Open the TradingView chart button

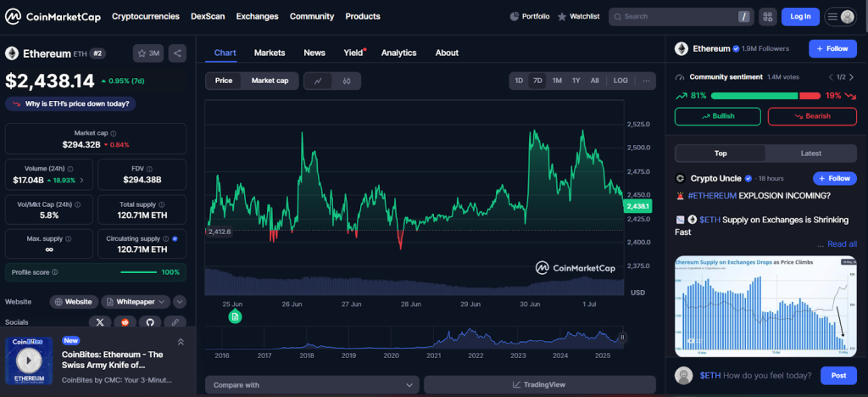540,385
